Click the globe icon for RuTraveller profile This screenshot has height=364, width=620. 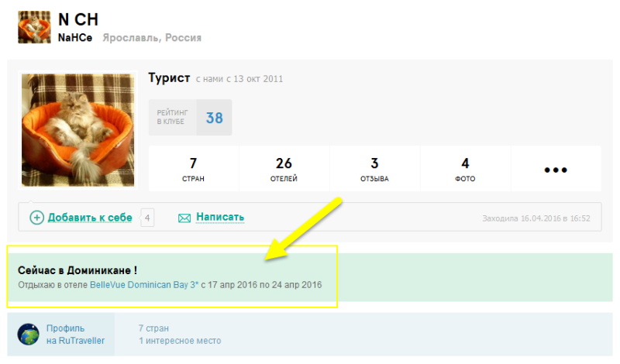[29, 335]
